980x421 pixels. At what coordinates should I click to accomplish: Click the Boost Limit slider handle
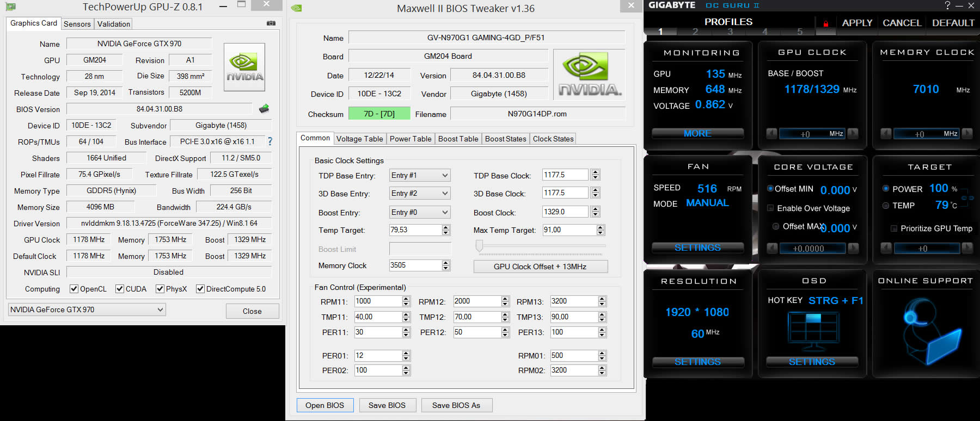[479, 246]
